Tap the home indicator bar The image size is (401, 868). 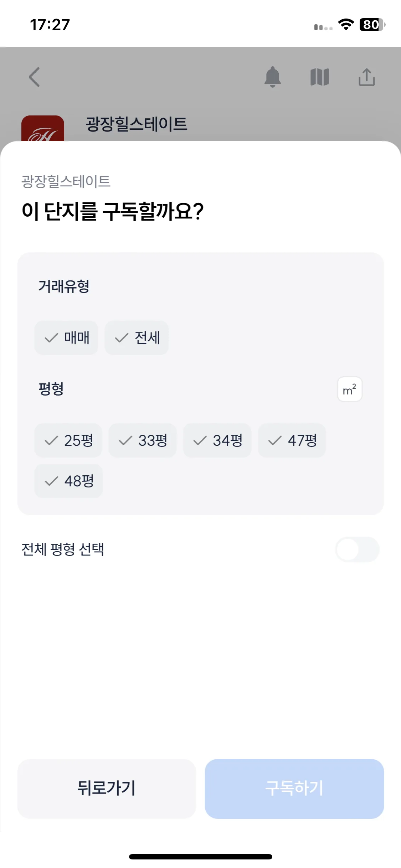(x=201, y=857)
